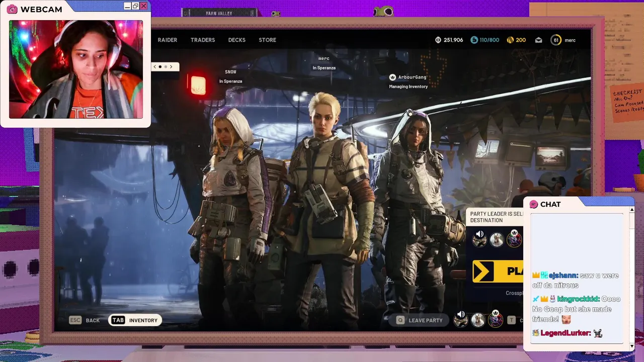
Task: Click the T key icon in bottom bar
Action: pos(512,320)
